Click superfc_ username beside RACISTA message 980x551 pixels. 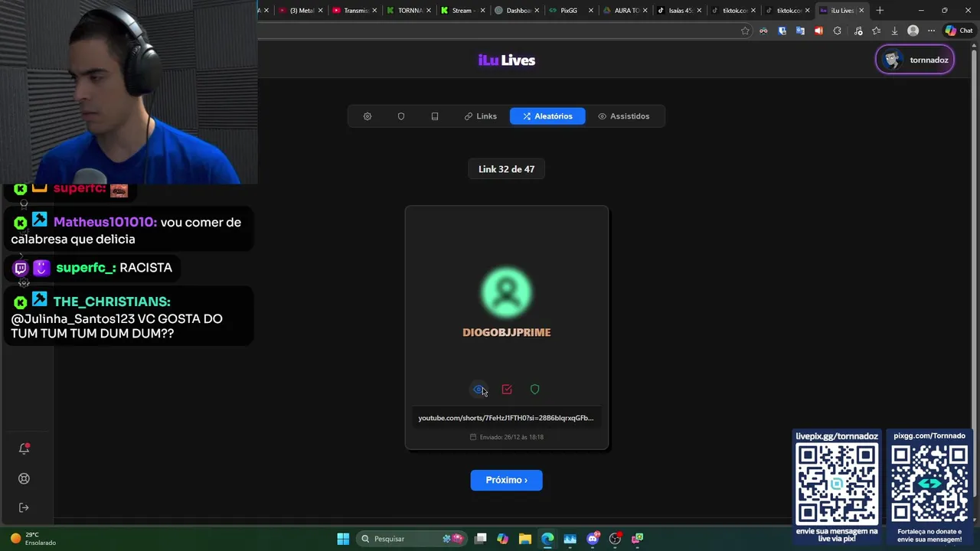pos(86,268)
